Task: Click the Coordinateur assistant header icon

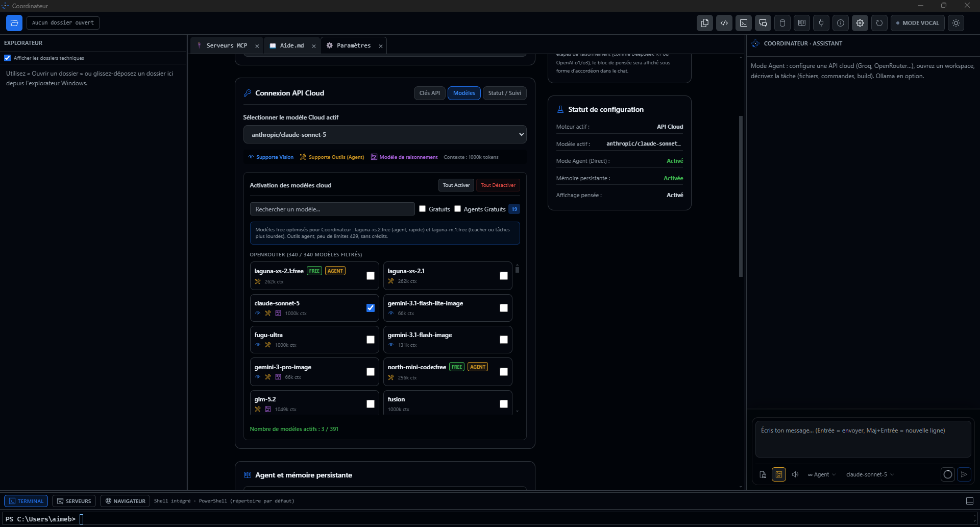Action: coord(755,43)
